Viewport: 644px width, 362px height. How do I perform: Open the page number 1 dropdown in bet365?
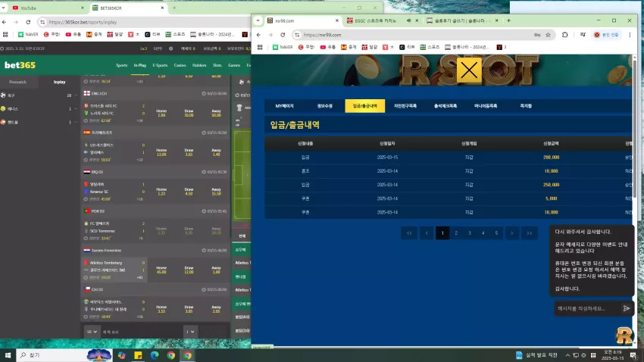[189, 332]
